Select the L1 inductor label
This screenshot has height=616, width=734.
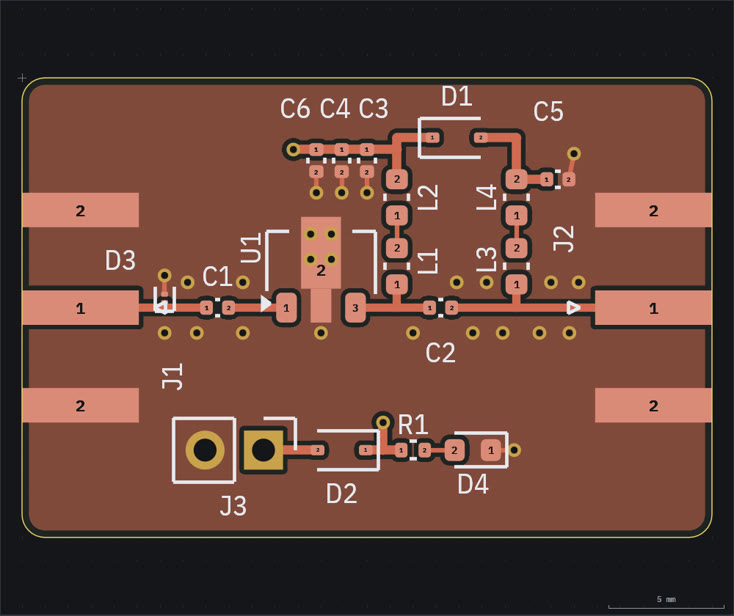pyautogui.click(x=428, y=261)
